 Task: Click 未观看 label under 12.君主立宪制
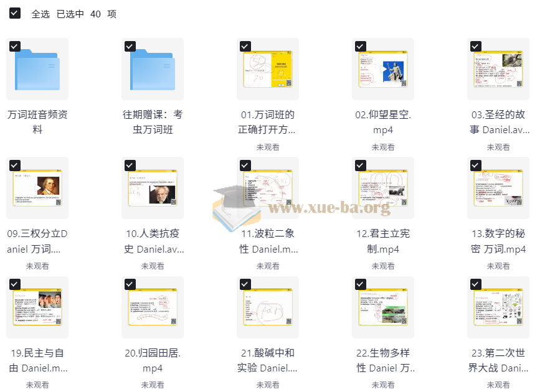click(x=383, y=266)
